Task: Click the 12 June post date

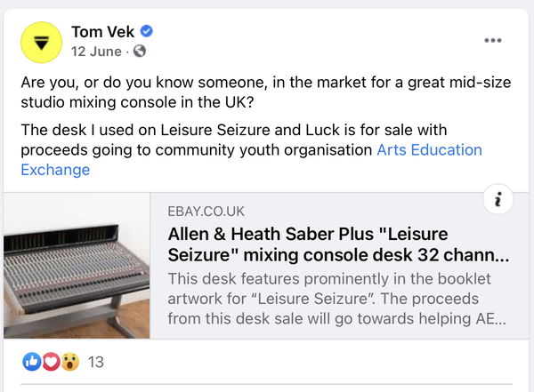Action: [96, 52]
